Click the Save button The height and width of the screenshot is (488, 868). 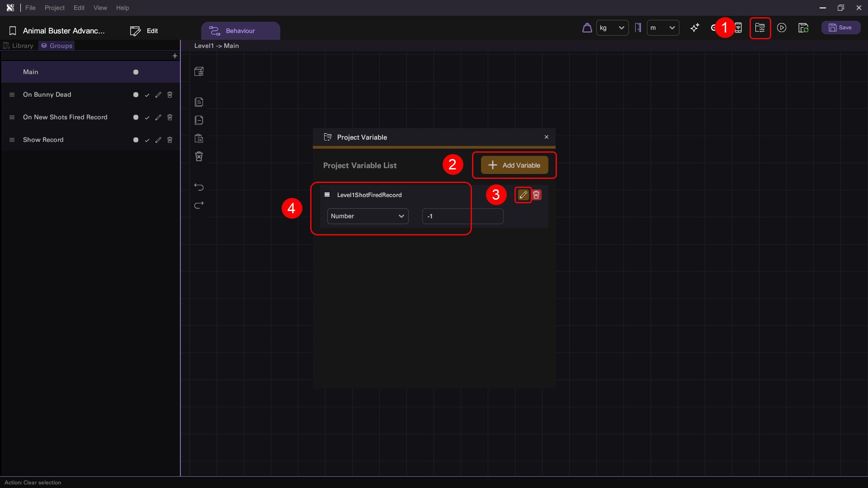click(840, 28)
